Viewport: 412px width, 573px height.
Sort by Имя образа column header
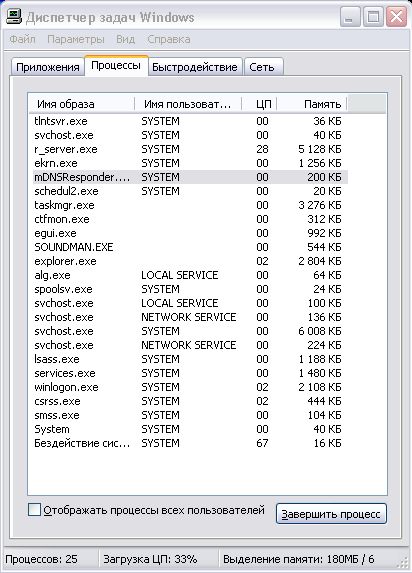[x=82, y=104]
